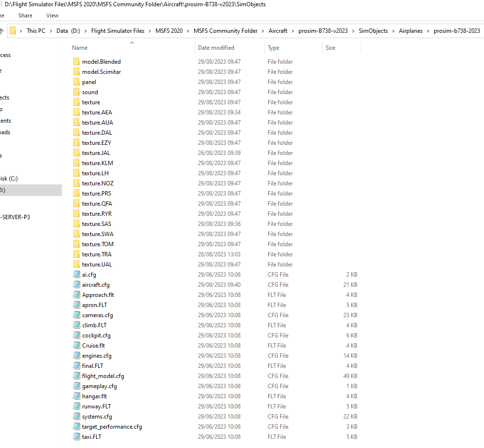The image size is (484, 448).
Task: Click the texture.SWA folder icon
Action: point(76,234)
